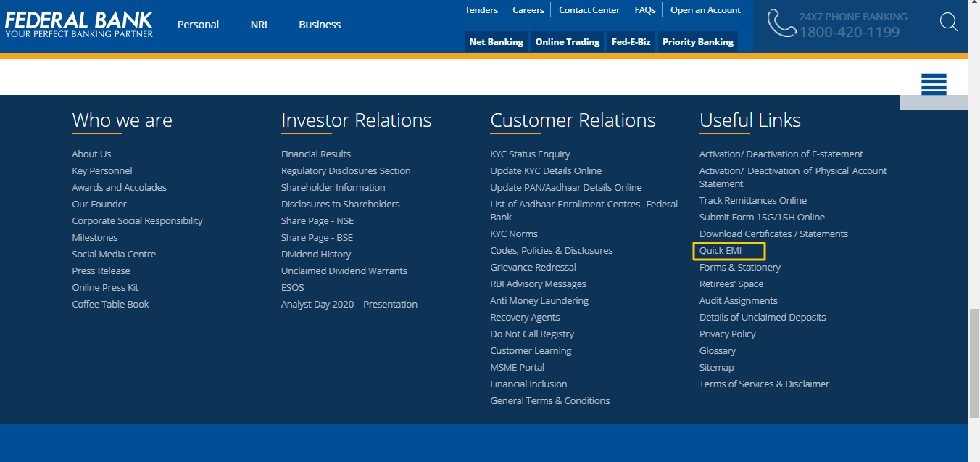Open General Terms & Conditions
This screenshot has width=980, height=462.
[x=550, y=400]
